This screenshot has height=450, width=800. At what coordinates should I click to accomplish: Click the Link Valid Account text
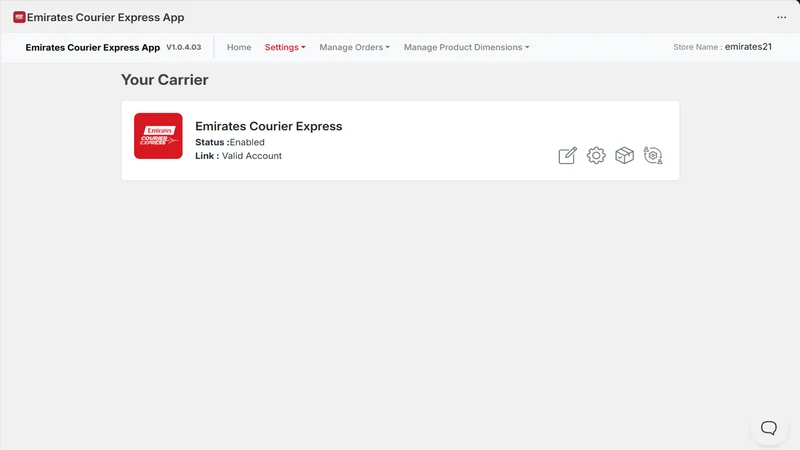[238, 156]
